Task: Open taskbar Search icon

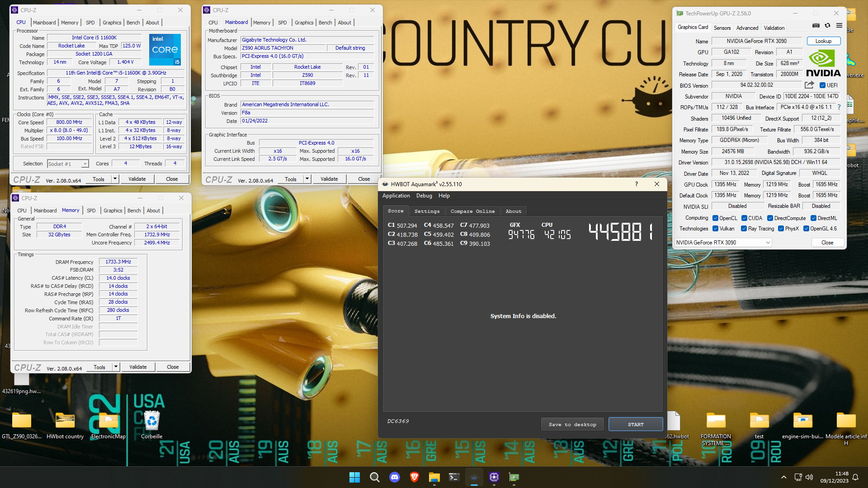Action: [x=374, y=477]
